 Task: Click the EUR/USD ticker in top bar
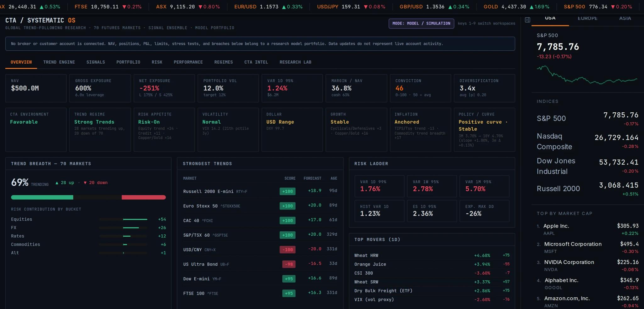[268, 7]
